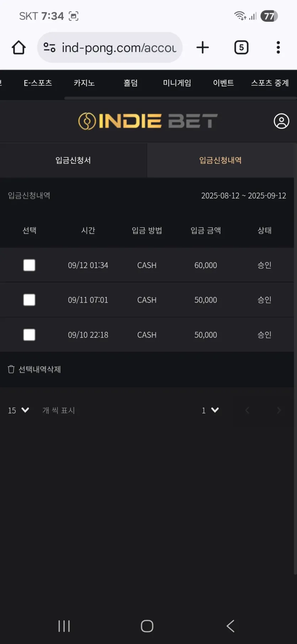Open a new tab with plus icon
This screenshot has height=644, width=297.
click(202, 47)
